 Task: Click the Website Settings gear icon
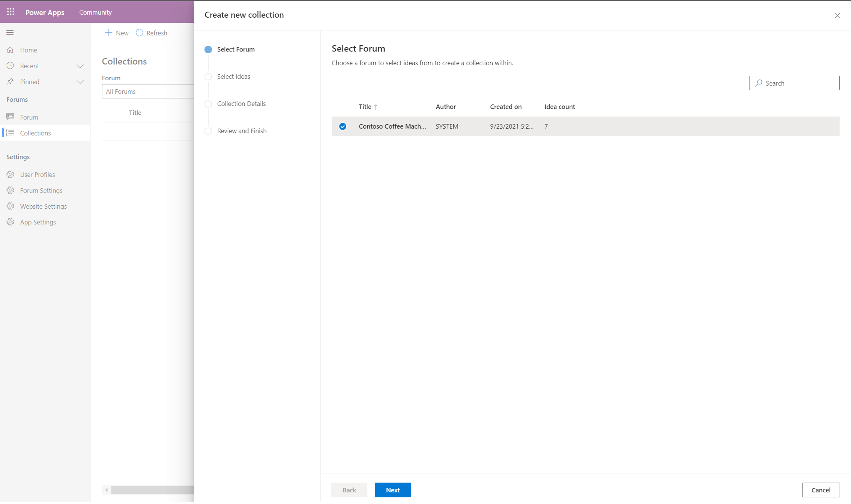10,206
